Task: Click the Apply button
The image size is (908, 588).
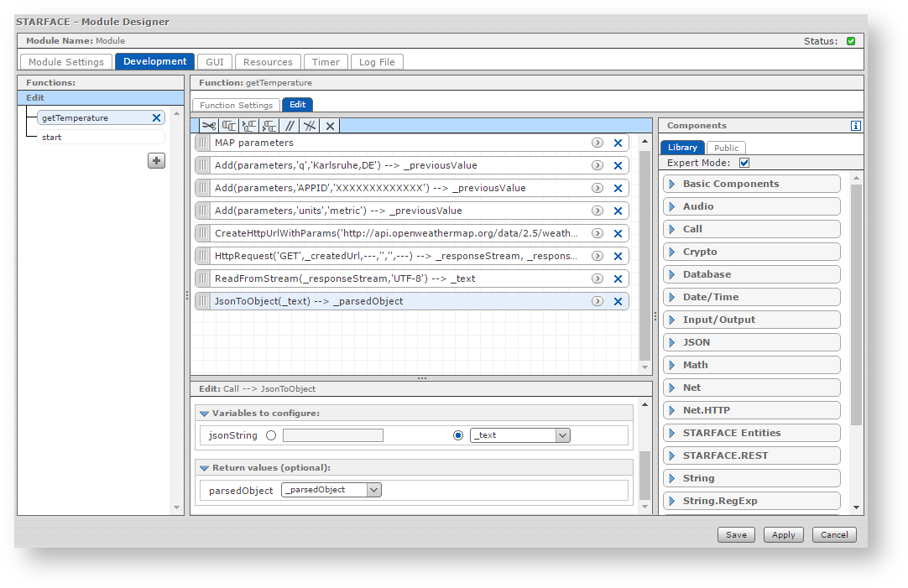Action: tap(783, 535)
